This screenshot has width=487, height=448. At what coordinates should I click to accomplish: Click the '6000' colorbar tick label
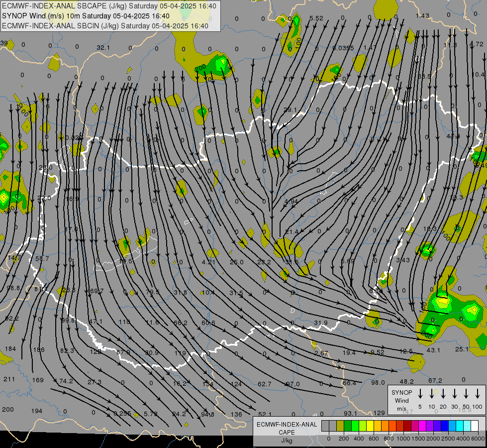click(x=478, y=439)
